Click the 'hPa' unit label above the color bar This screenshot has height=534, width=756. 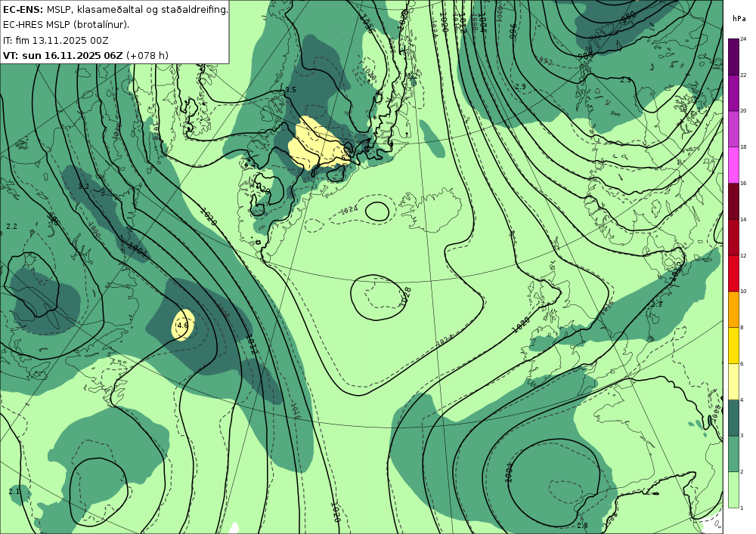[x=738, y=19]
